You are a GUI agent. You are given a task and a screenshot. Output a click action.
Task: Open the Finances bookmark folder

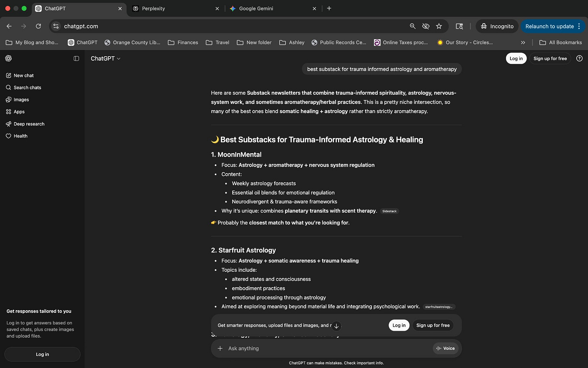point(183,42)
